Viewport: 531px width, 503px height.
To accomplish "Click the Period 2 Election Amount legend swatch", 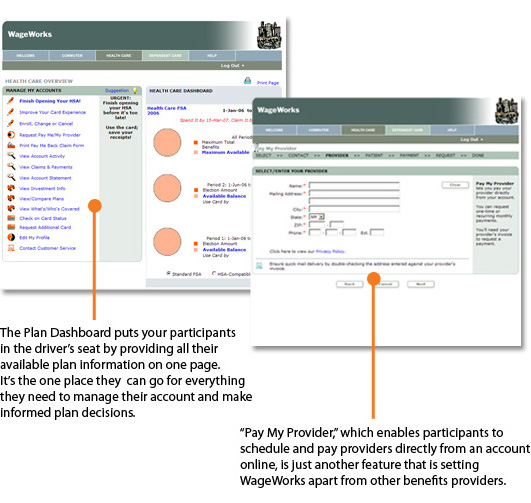I will 196,190.
